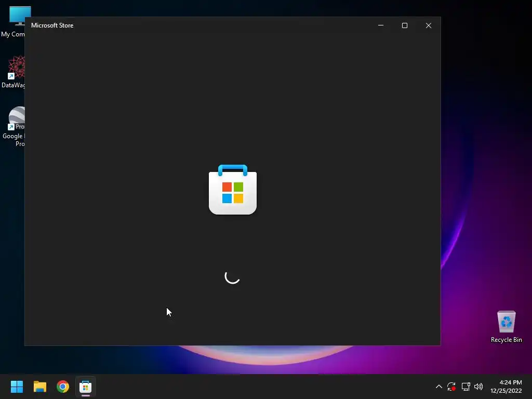Launch File Explorer from taskbar
The width and height of the screenshot is (532, 399).
[x=39, y=387]
